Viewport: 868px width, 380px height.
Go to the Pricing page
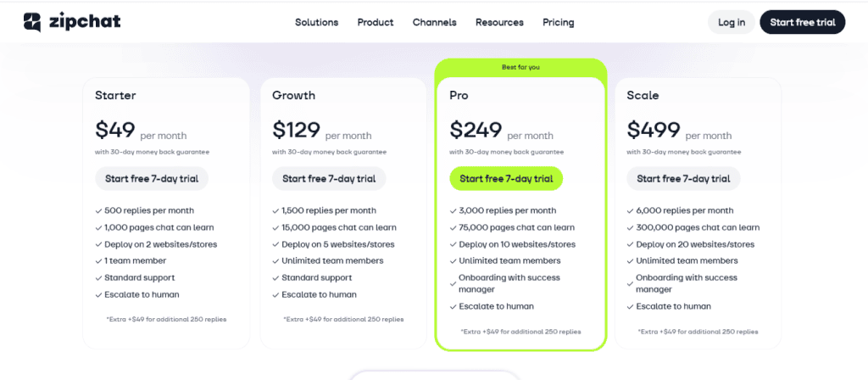click(559, 22)
